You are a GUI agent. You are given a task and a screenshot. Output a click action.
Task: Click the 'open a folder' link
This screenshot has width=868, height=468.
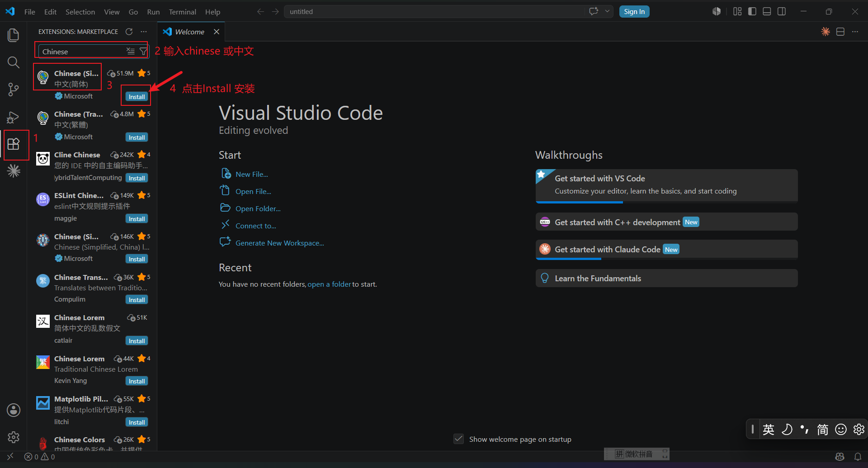click(329, 284)
